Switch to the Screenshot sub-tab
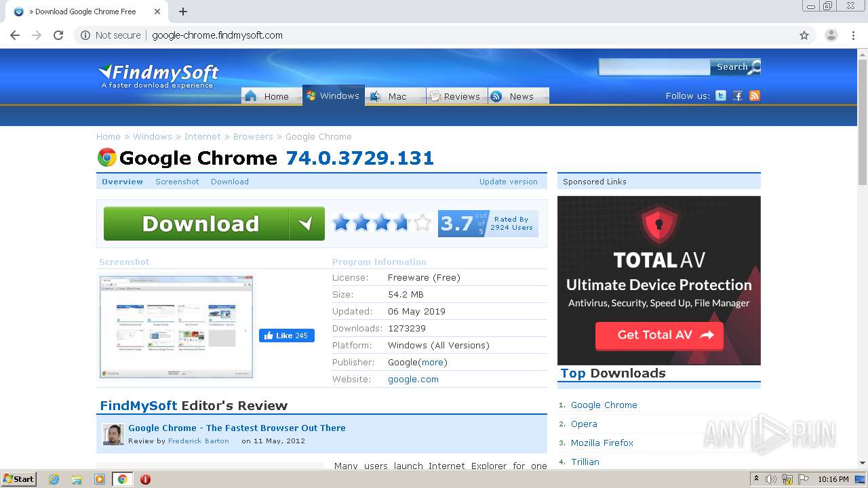This screenshot has height=488, width=868. pos(177,182)
